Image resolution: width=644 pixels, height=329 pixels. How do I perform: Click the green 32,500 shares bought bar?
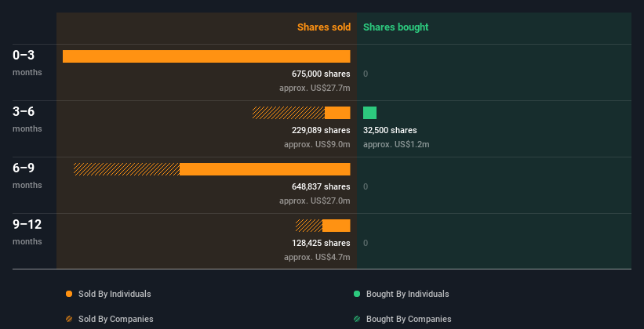coord(369,113)
